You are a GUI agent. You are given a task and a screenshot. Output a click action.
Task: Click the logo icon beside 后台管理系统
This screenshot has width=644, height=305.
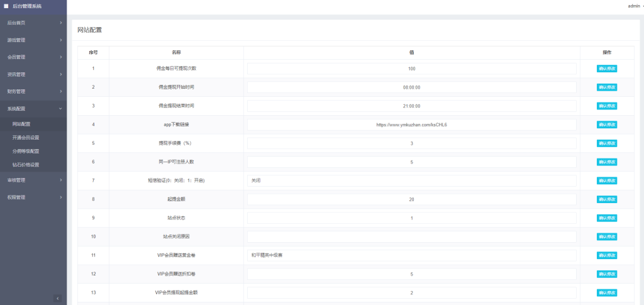point(6,6)
